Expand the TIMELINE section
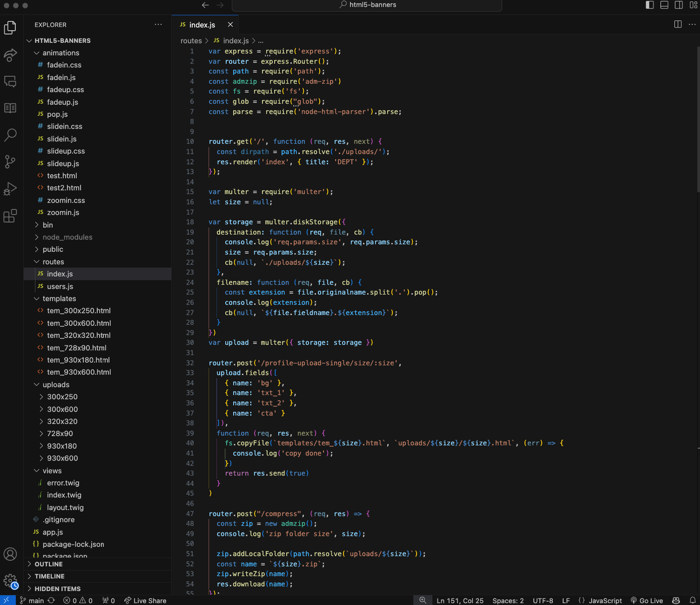The image size is (700, 605). pyautogui.click(x=98, y=576)
